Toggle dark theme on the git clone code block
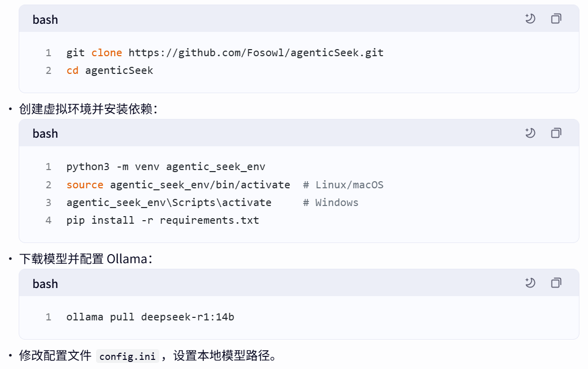The height and width of the screenshot is (369, 588). 530,19
